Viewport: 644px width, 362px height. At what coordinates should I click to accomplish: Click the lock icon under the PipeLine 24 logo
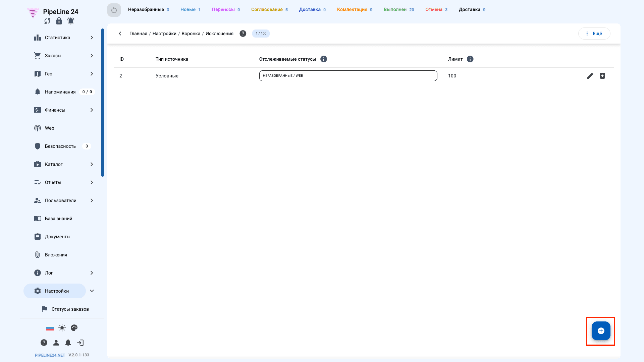tap(59, 21)
